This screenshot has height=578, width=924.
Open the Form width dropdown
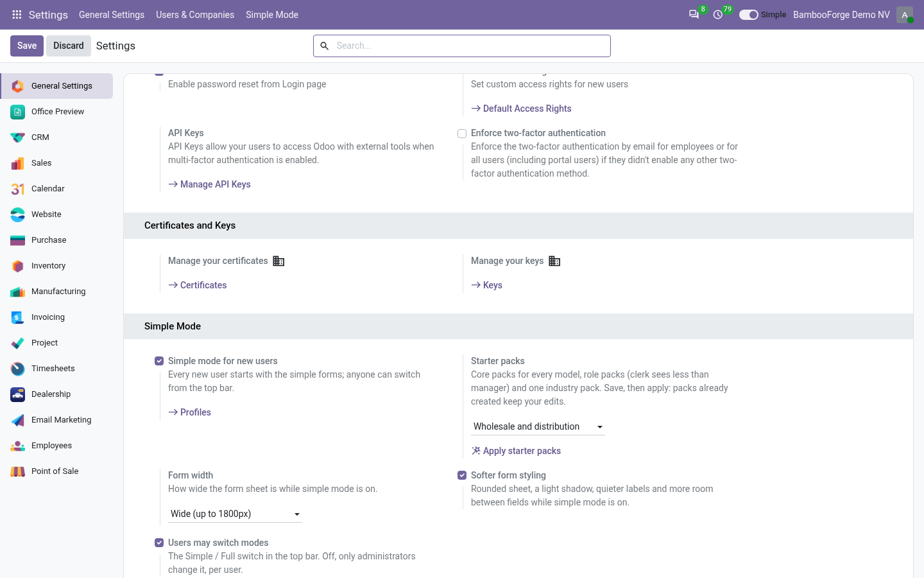(x=235, y=514)
